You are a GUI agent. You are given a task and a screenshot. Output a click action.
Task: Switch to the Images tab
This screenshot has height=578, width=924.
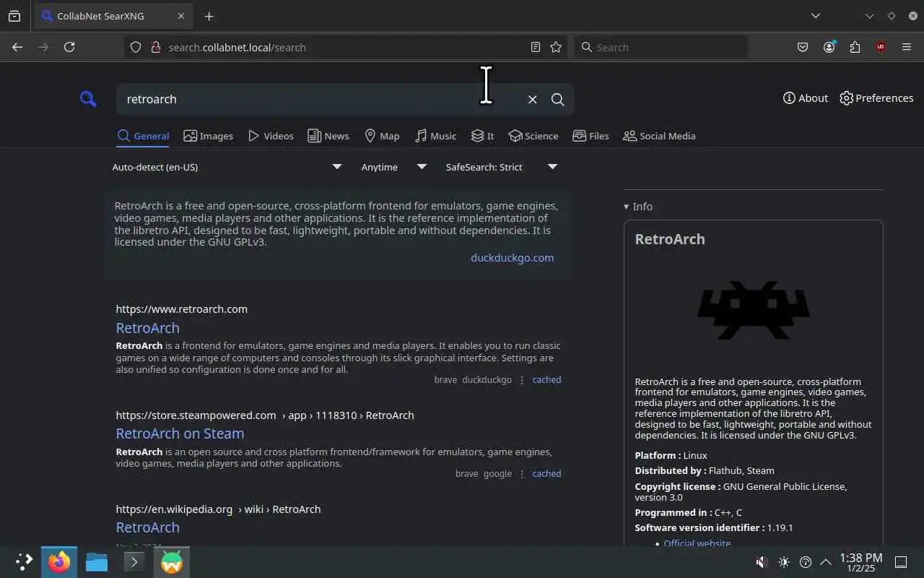pos(209,136)
